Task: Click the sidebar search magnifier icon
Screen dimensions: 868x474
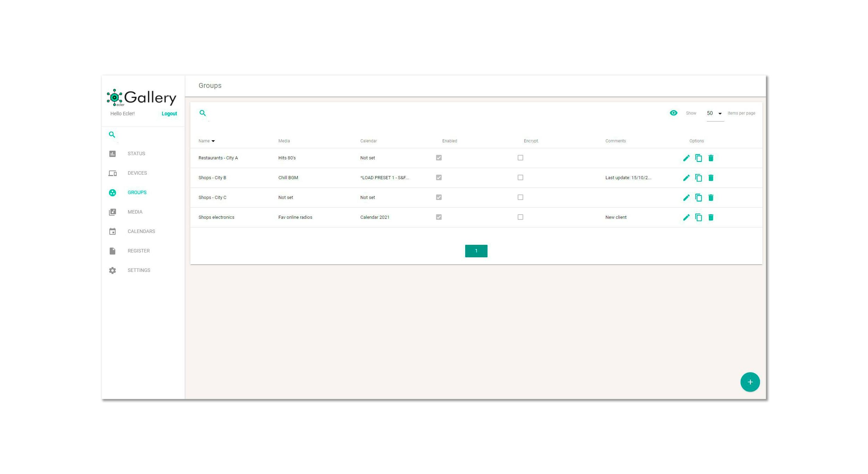Action: (112, 135)
